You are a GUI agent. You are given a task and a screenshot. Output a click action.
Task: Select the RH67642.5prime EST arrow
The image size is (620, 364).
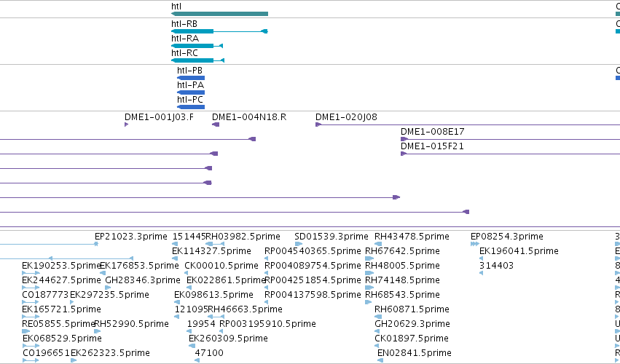pos(369,258)
